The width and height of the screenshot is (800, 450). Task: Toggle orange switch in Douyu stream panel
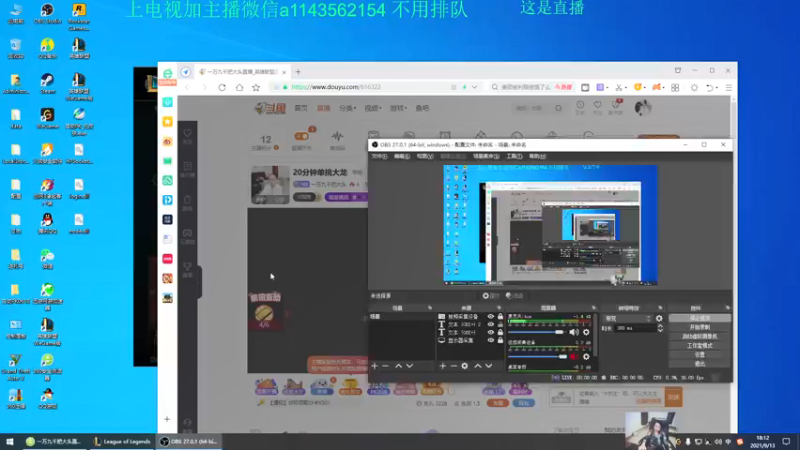pos(302,136)
